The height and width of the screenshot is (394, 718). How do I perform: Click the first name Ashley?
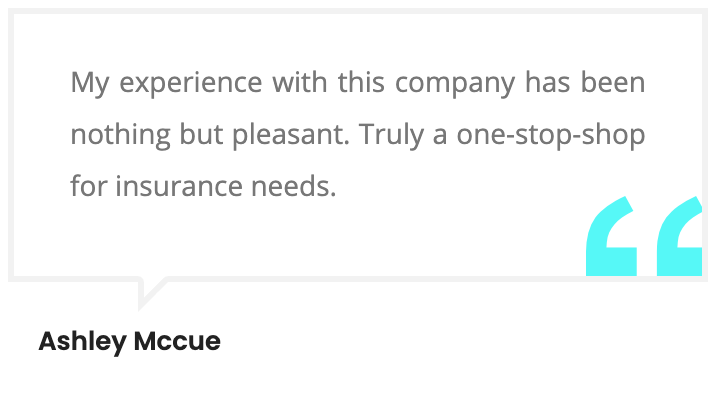click(83, 341)
